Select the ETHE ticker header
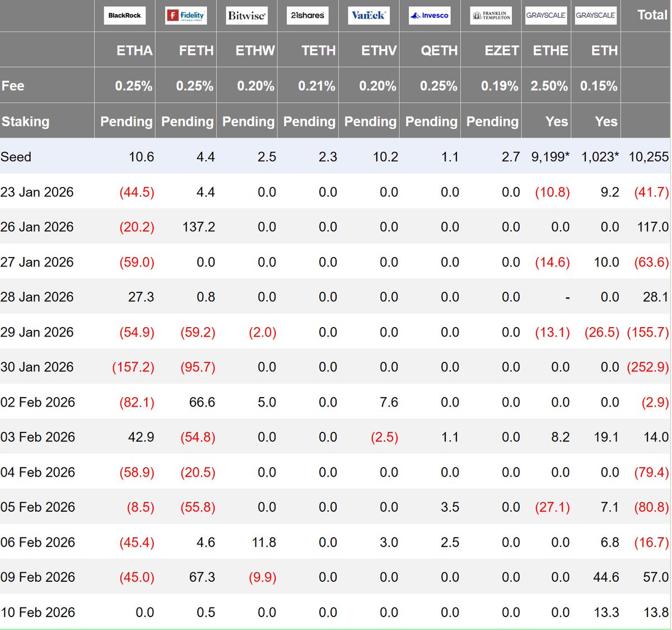Viewport: 672px width, 630px height. pos(550,51)
